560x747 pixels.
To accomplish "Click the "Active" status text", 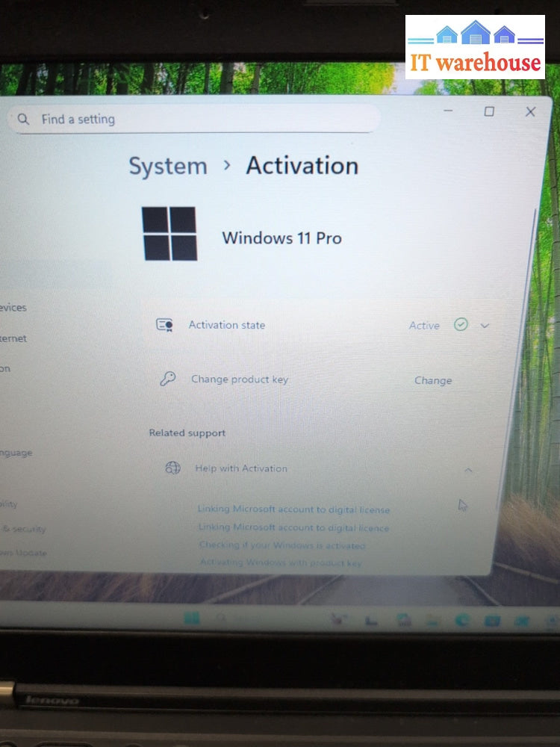I will pos(424,326).
